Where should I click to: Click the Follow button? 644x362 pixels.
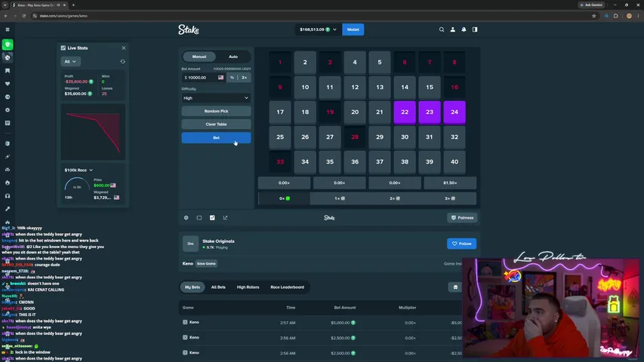tap(461, 244)
